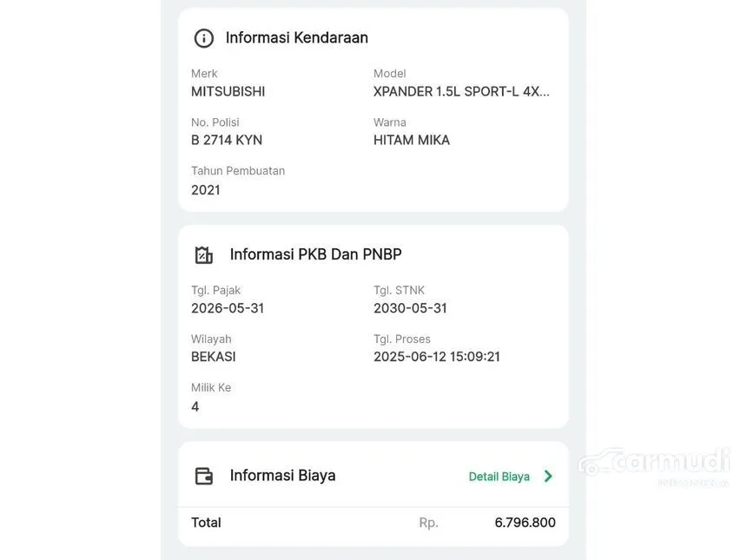
Task: Select the Informasi Kendaraan heading
Action: click(297, 37)
